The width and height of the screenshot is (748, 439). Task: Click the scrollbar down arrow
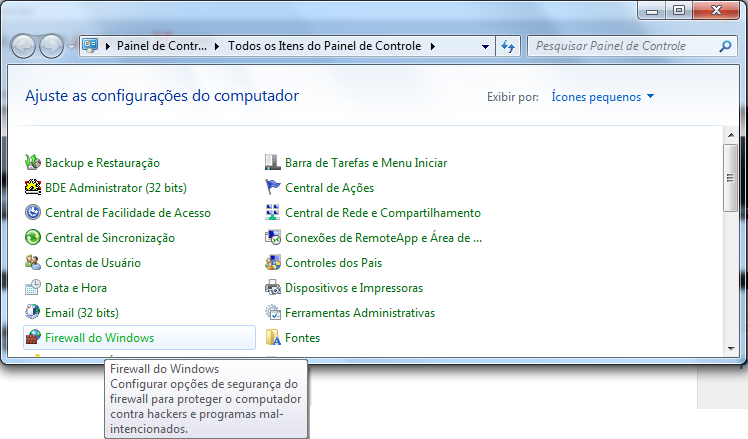click(731, 348)
